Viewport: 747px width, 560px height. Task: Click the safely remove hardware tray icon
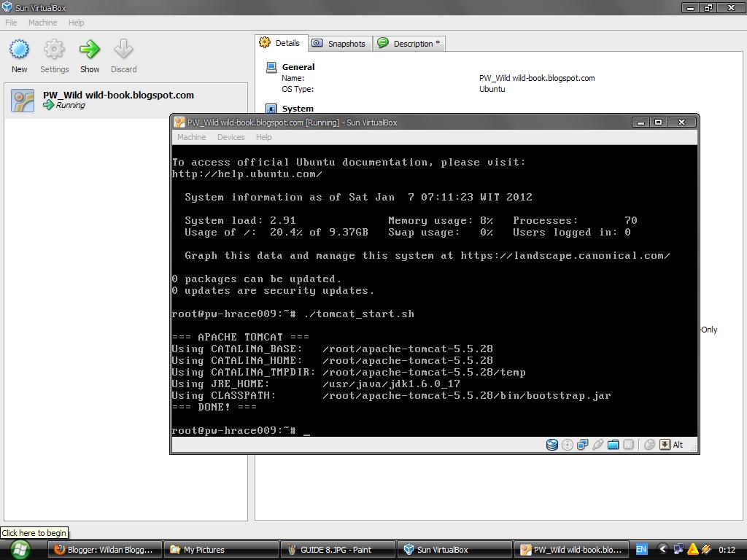point(706,550)
